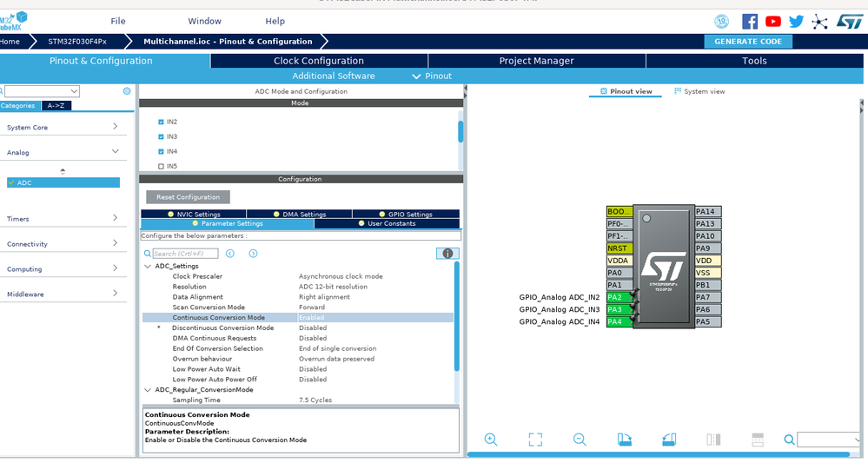Open the YouTube link icon
This screenshot has width=868, height=463.
point(772,22)
